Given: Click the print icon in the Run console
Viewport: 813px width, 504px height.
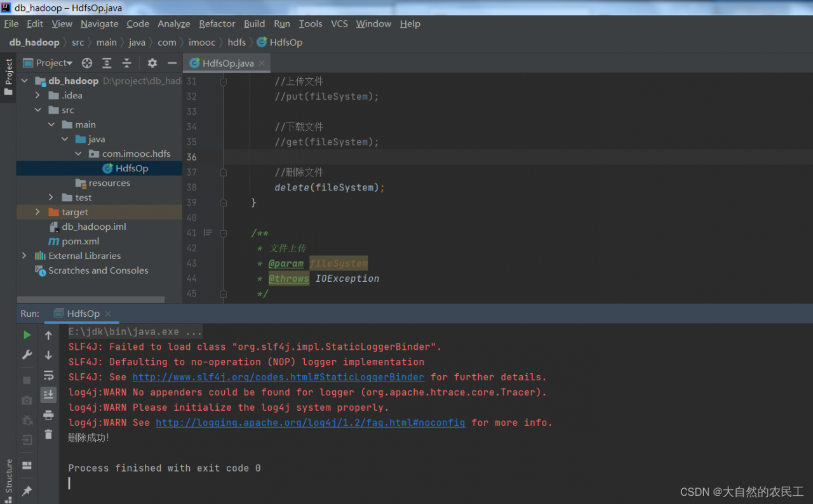Looking at the screenshot, I should 48,415.
